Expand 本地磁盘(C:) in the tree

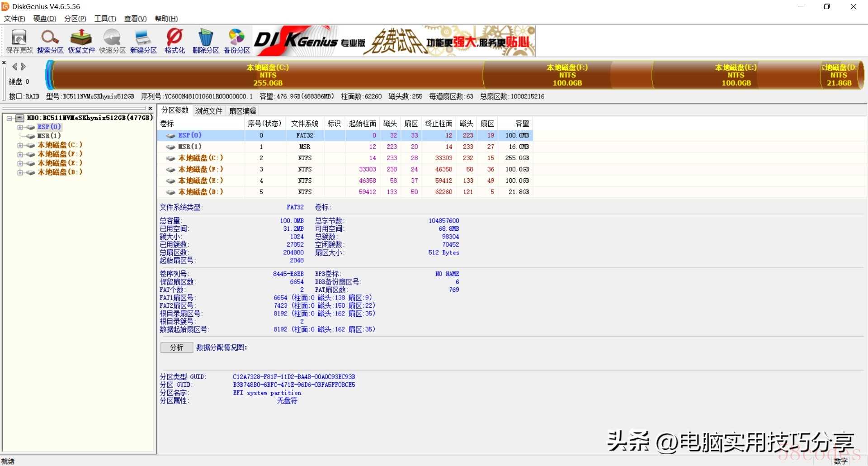click(x=20, y=145)
